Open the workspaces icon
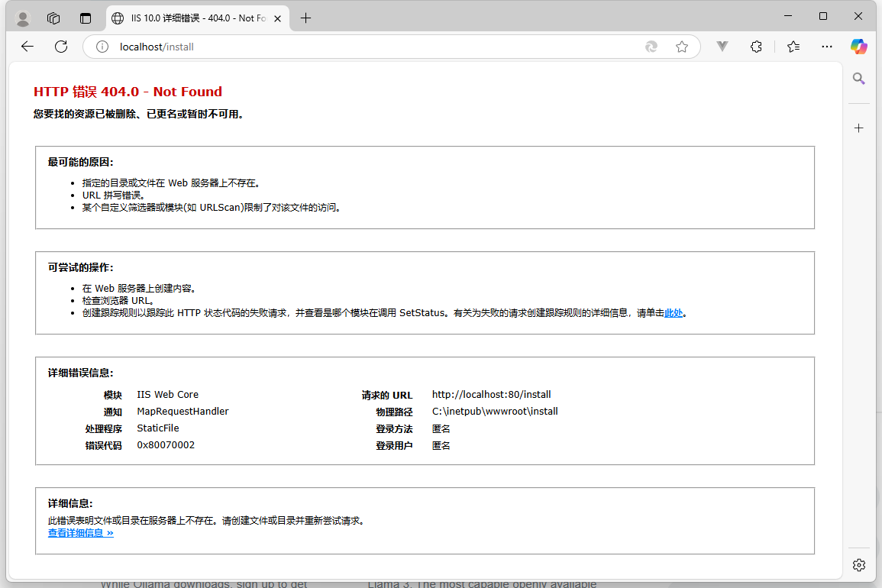 click(x=53, y=18)
